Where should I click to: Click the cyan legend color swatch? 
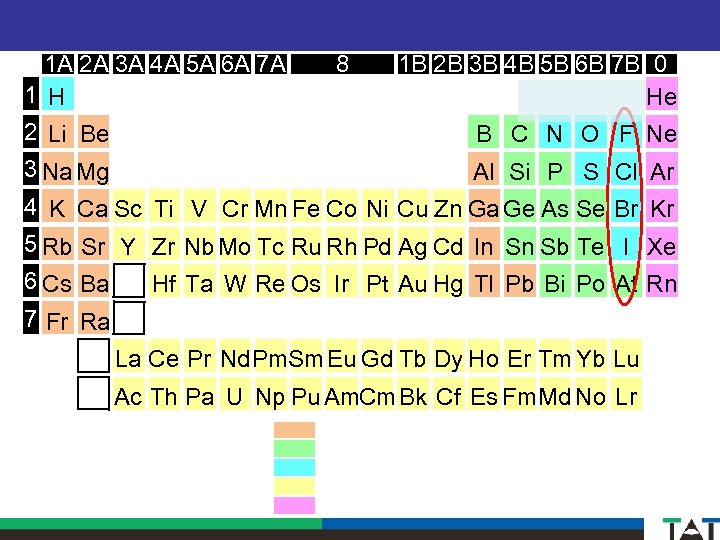point(294,467)
